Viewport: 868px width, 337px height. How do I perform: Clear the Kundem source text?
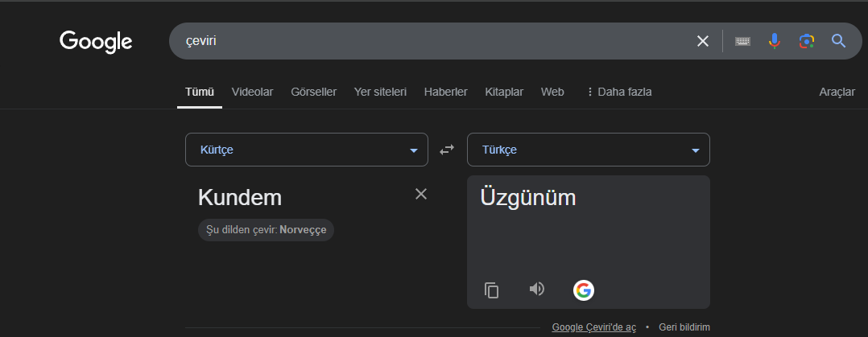pyautogui.click(x=421, y=194)
